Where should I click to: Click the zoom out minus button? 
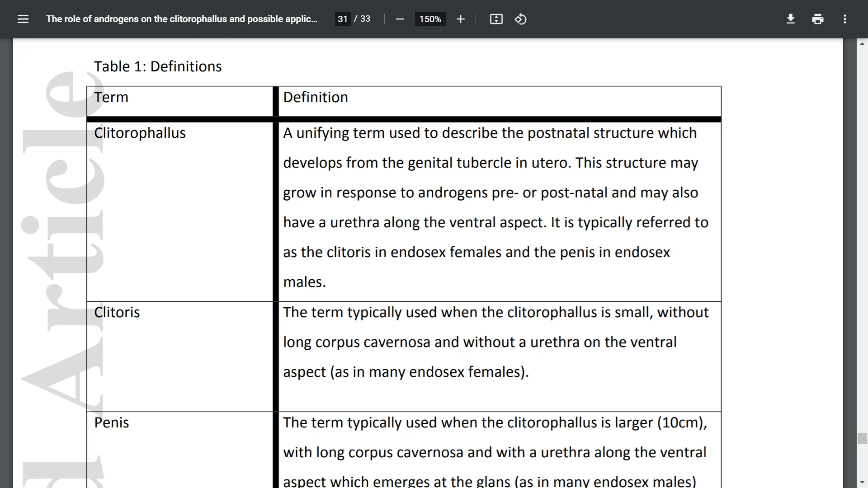pos(400,19)
